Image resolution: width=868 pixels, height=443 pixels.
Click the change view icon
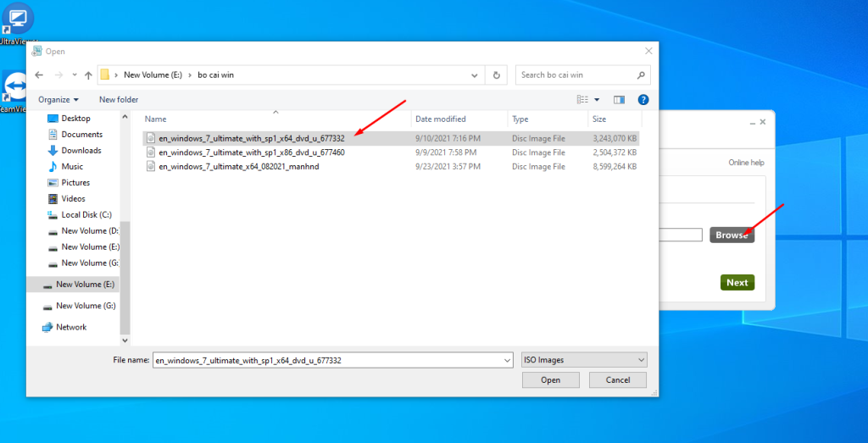pyautogui.click(x=582, y=99)
